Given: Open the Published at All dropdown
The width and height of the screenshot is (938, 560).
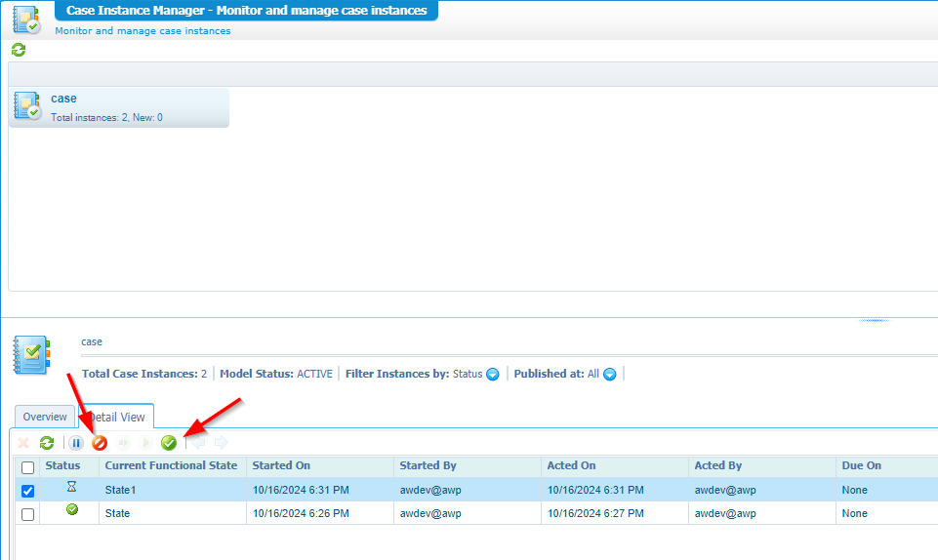Looking at the screenshot, I should 610,374.
